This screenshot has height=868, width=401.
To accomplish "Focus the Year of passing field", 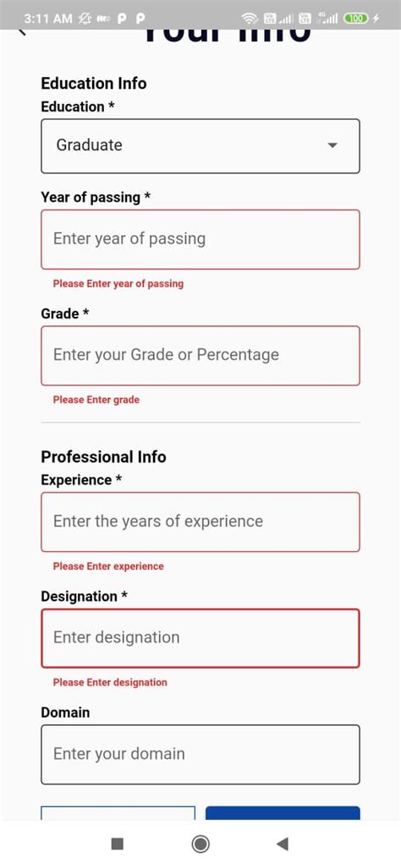I will (200, 239).
